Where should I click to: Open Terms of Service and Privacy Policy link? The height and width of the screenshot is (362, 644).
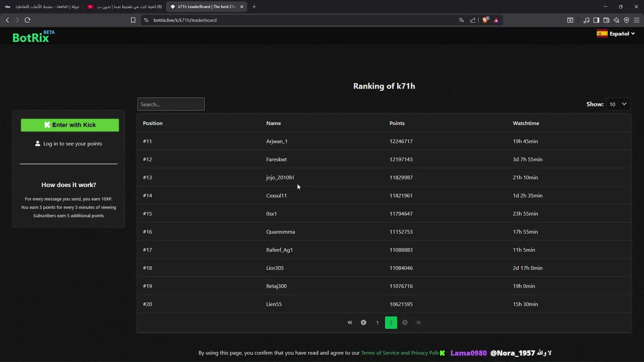[x=400, y=353]
